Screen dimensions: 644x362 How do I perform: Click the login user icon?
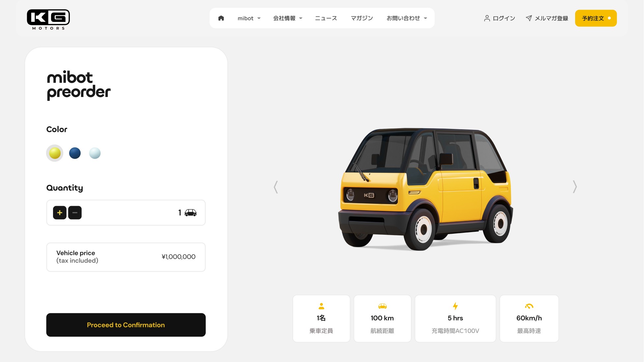click(x=487, y=18)
